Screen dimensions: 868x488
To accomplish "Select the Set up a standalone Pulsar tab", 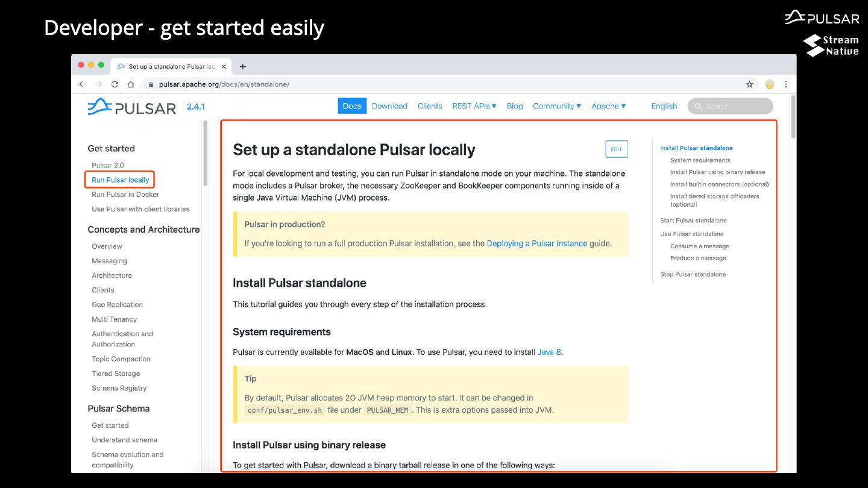I will 172,66.
